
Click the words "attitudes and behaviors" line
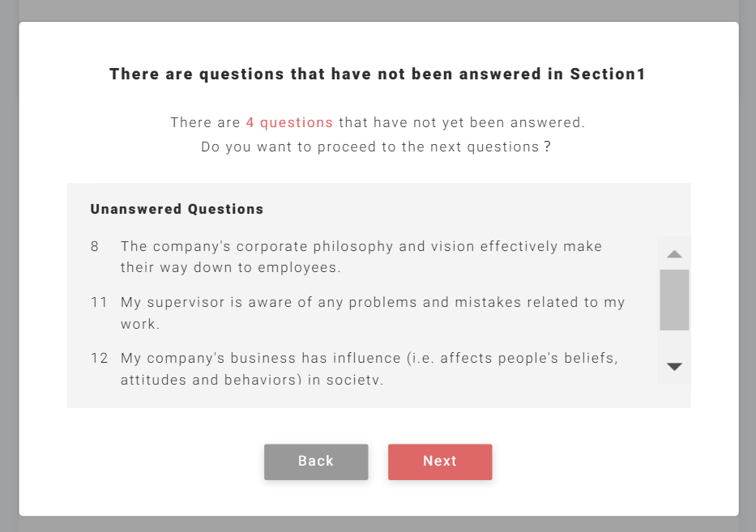251,379
